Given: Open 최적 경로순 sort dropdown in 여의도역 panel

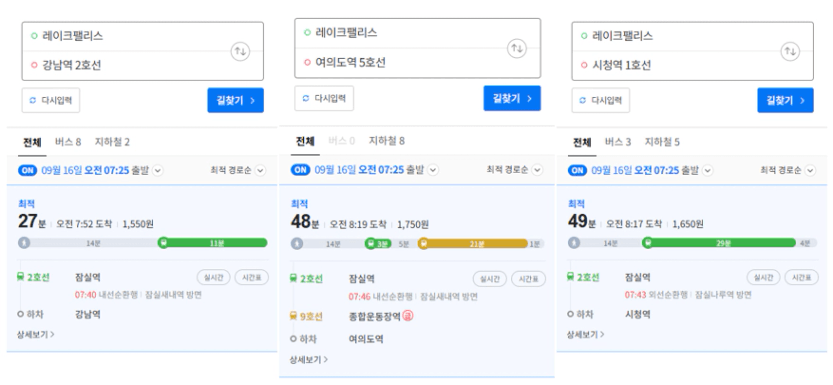Looking at the screenshot, I should coord(537,169).
